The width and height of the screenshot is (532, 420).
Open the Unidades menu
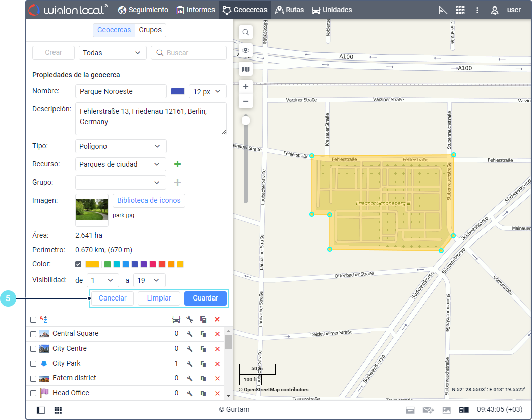[332, 10]
